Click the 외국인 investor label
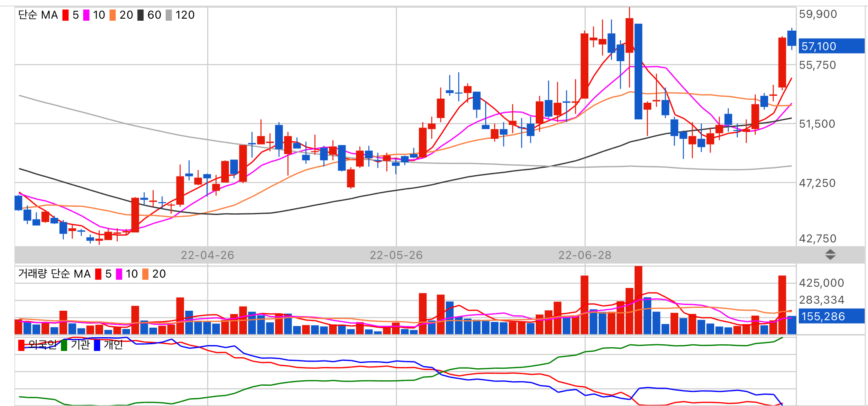This screenshot has width=868, height=406. point(42,345)
